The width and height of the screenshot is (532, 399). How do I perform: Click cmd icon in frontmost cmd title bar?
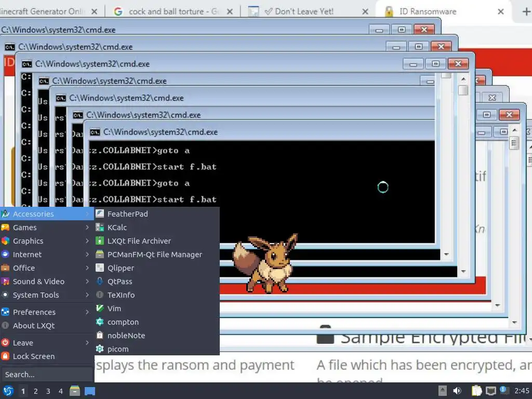click(95, 132)
